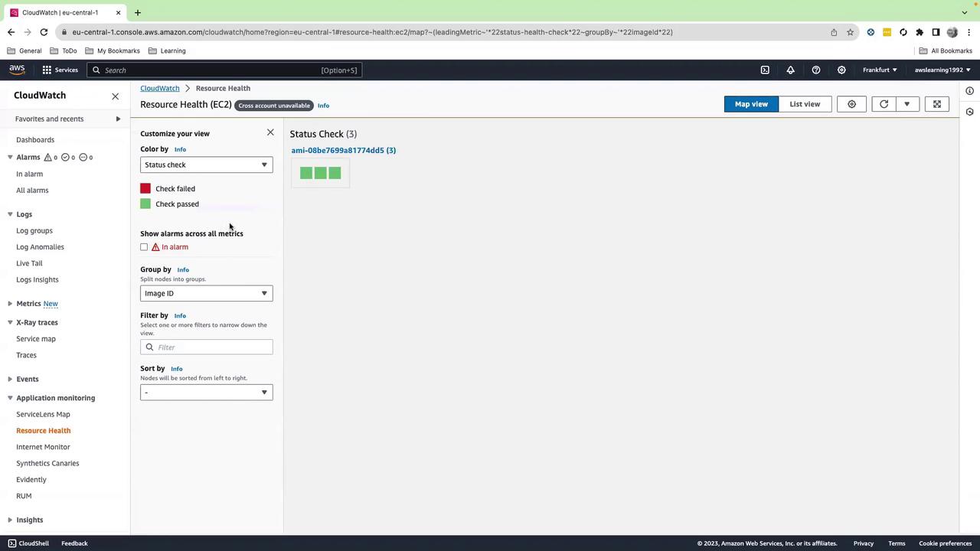Expand the Metrics section

point(10,304)
